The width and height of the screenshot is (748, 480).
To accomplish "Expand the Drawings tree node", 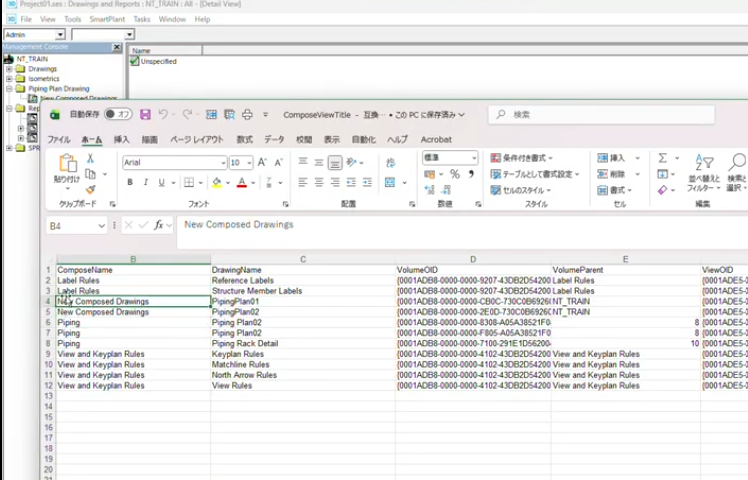I will [9, 69].
